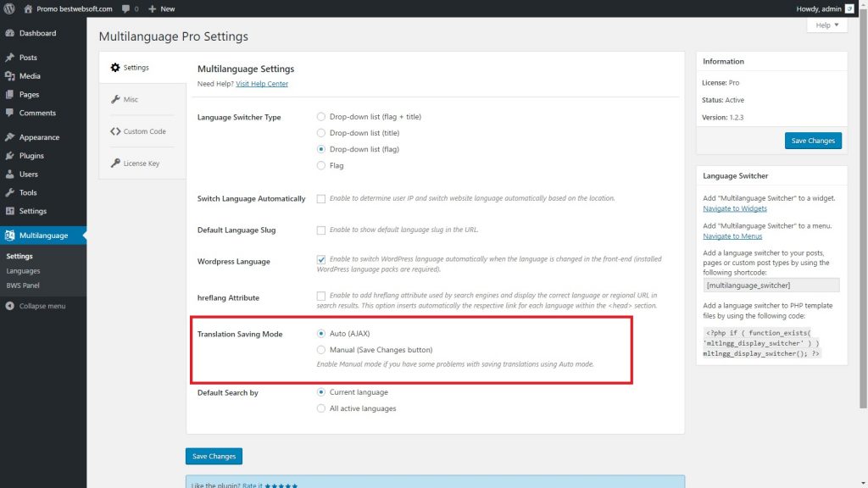Click the plus icon beside New
Screen dimensions: 868x488
click(153, 8)
